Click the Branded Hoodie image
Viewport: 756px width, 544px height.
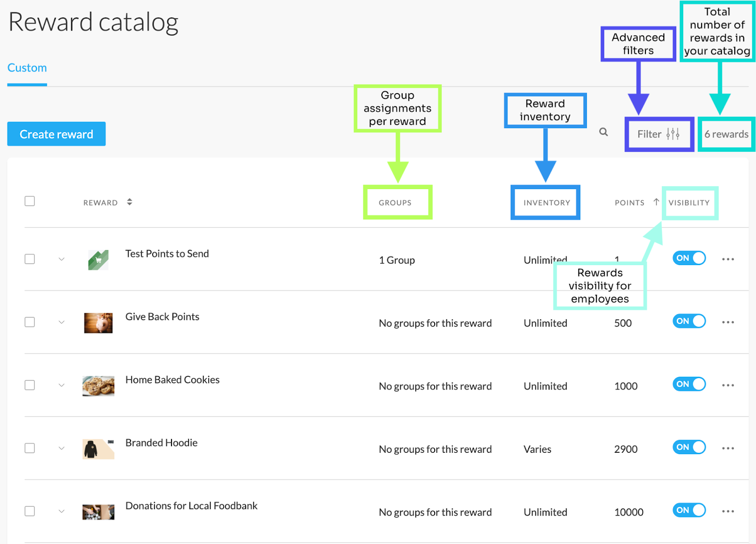point(98,449)
